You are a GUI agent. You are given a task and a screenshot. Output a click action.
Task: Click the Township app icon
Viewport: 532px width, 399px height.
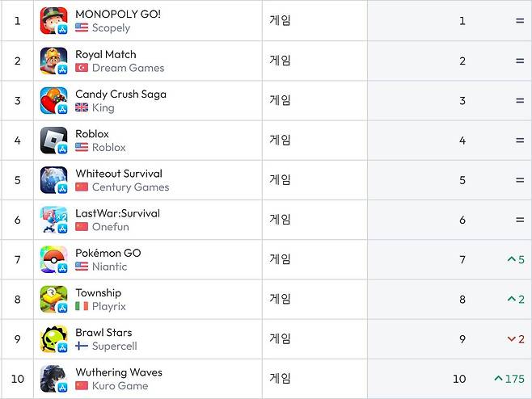53,300
